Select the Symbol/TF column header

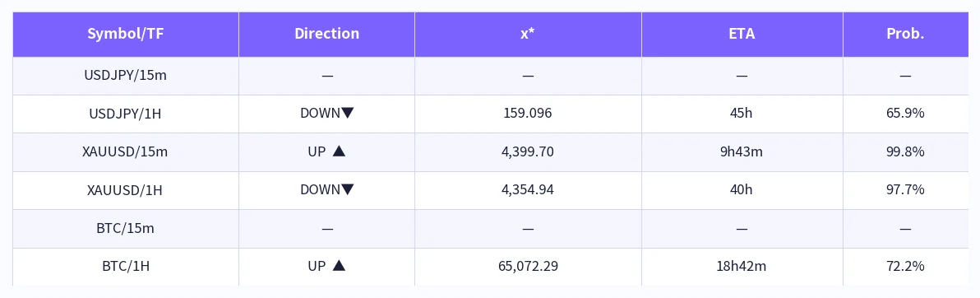coord(126,35)
